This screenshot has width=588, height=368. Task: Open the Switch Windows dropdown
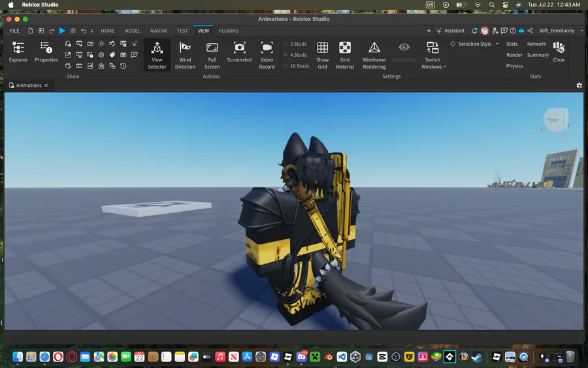point(433,55)
